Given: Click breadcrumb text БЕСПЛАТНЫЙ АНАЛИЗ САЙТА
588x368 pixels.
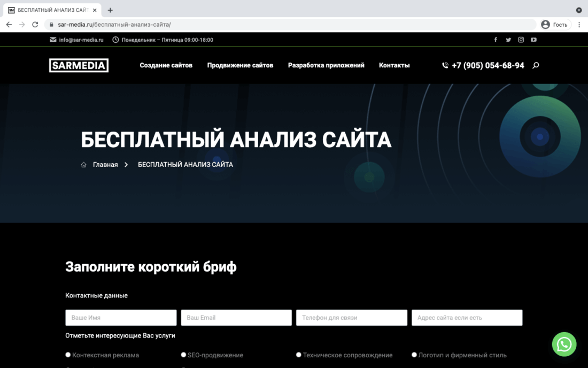Looking at the screenshot, I should point(185,165).
